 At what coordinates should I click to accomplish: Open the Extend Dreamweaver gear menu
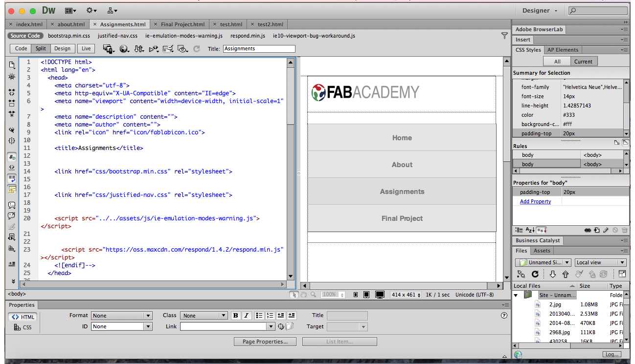[91, 10]
